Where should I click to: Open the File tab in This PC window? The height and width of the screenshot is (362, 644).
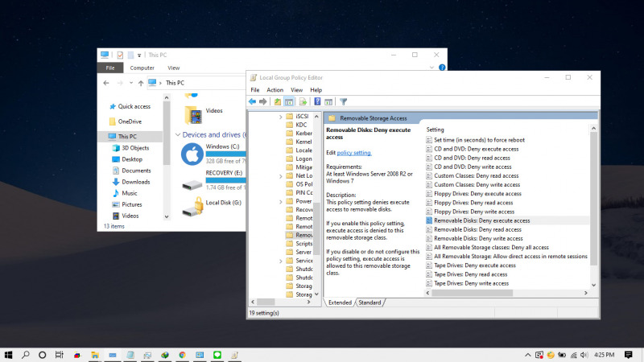(x=110, y=68)
